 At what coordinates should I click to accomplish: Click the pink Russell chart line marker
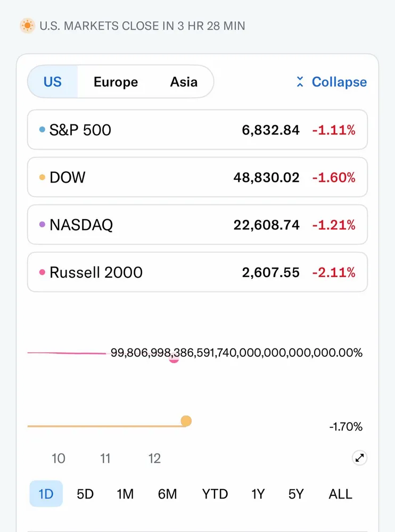coord(174,359)
